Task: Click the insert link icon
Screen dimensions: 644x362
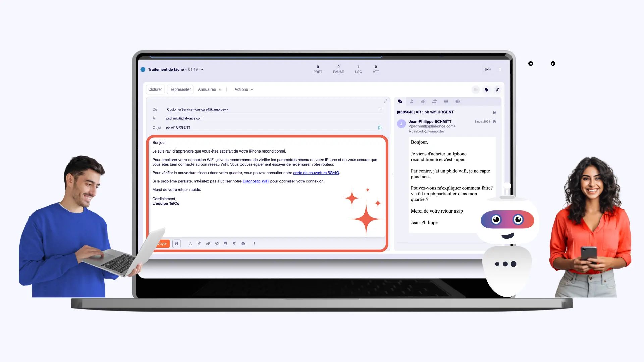Action: (x=208, y=244)
